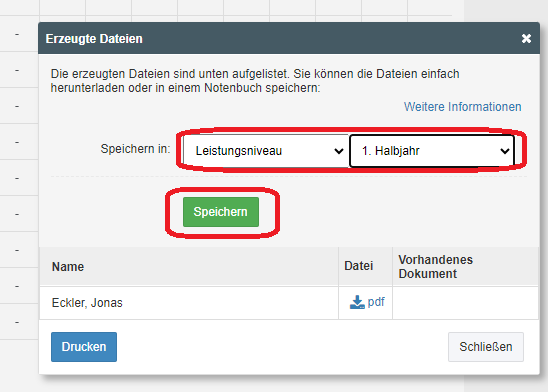This screenshot has width=548, height=392.
Task: Click the chevron arrow of 1. Halbjahr selector
Action: [504, 151]
